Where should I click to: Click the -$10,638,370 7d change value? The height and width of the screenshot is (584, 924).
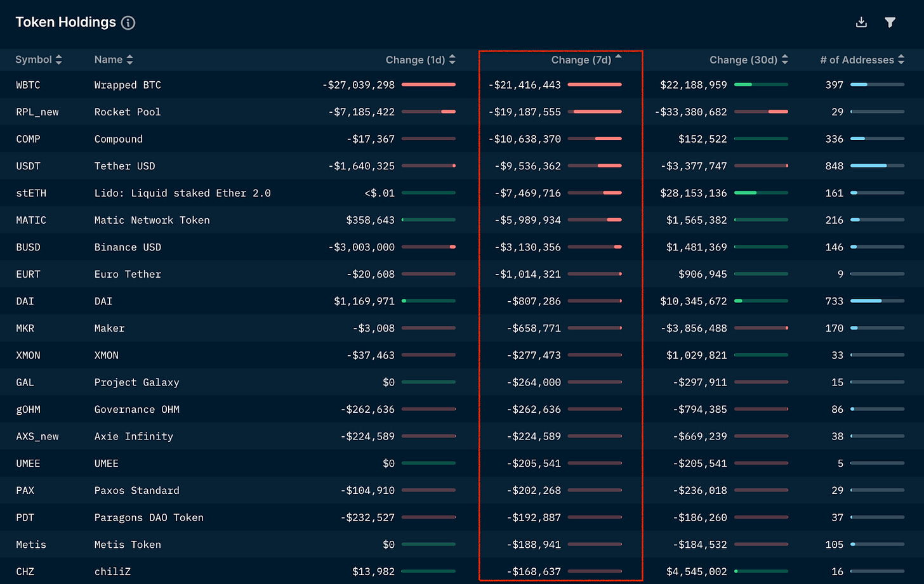click(525, 139)
